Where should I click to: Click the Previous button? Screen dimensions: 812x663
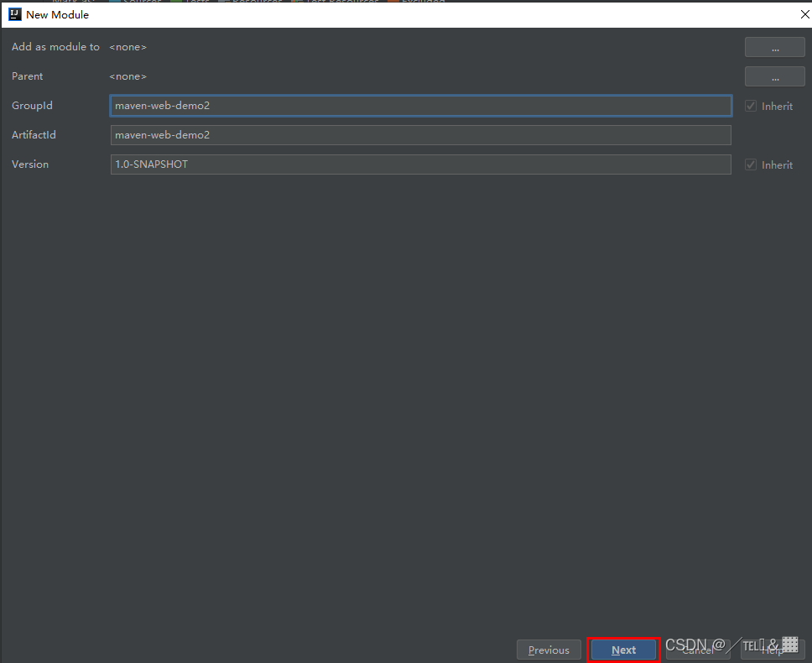click(x=549, y=650)
